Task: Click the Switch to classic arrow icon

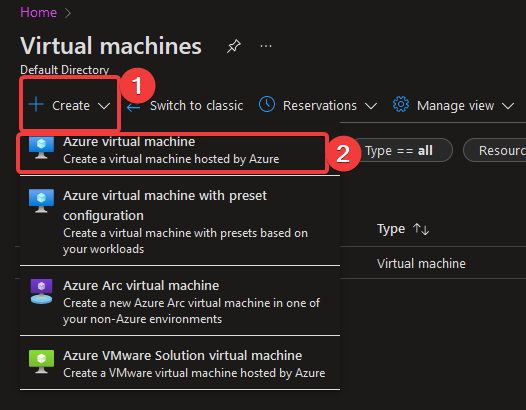Action: tap(134, 107)
